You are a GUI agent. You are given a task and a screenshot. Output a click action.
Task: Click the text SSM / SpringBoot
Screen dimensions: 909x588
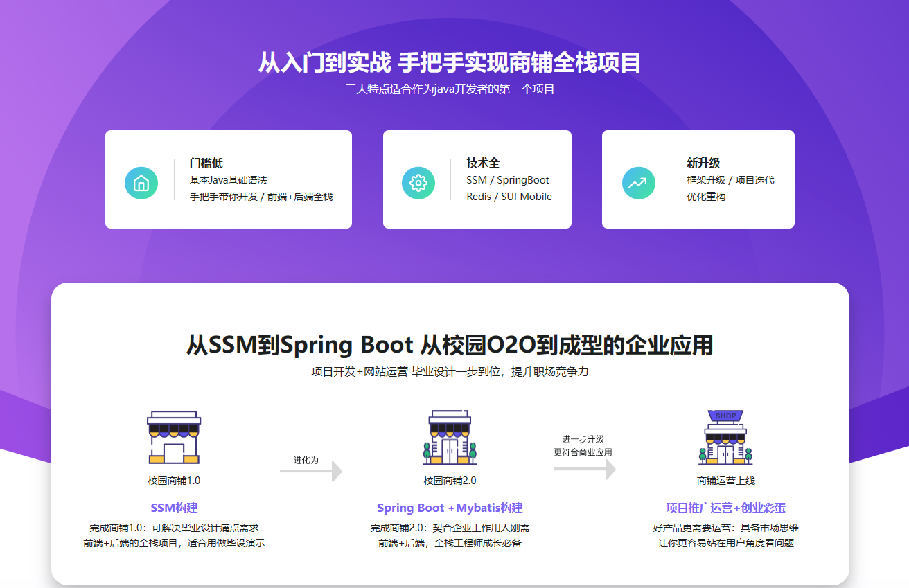(508, 180)
